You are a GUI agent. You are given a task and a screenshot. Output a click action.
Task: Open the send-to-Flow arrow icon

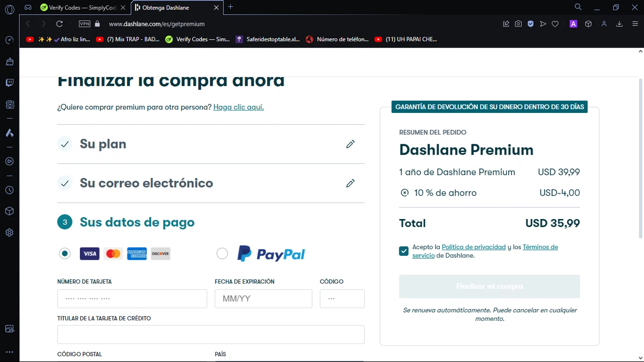point(543,24)
